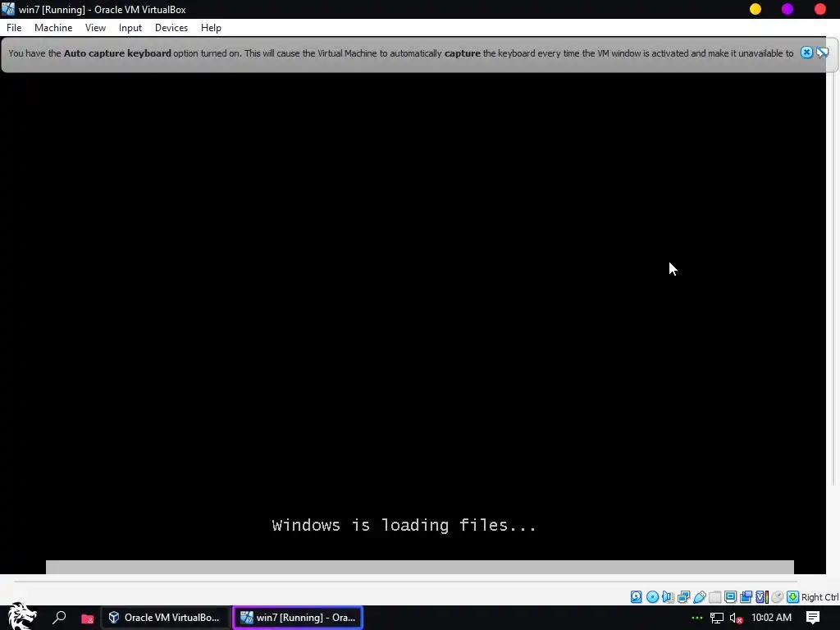The width and height of the screenshot is (840, 630).
Task: Dismiss the Auto capture keyboard notification
Action: pos(806,52)
